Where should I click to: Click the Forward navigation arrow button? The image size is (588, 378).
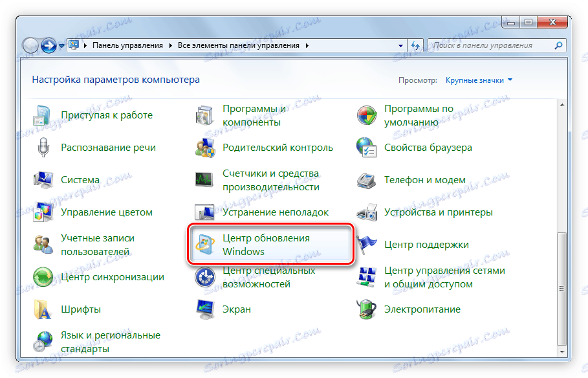point(49,46)
